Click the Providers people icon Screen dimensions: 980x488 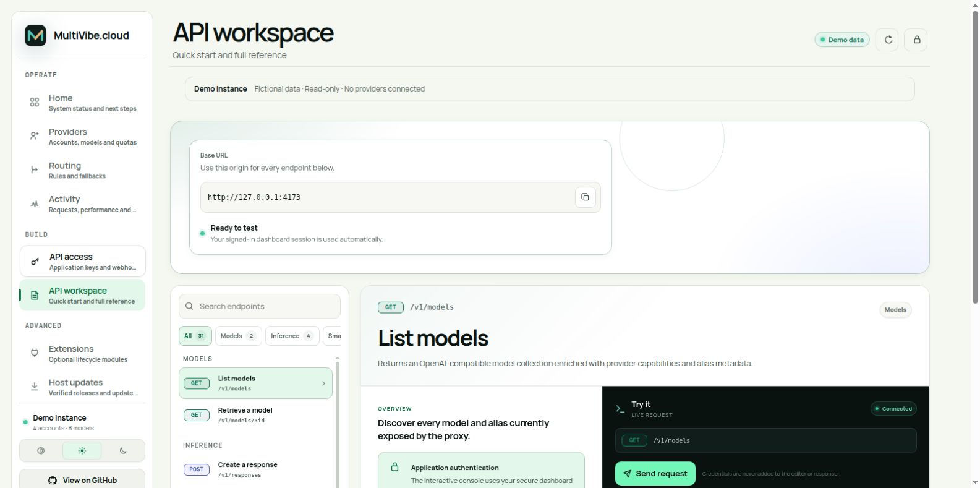pos(35,136)
